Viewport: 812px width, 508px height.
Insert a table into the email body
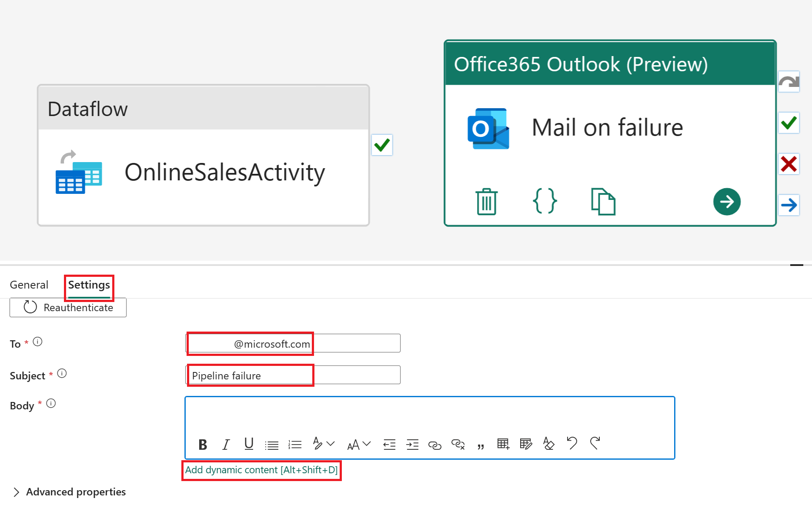pyautogui.click(x=503, y=444)
